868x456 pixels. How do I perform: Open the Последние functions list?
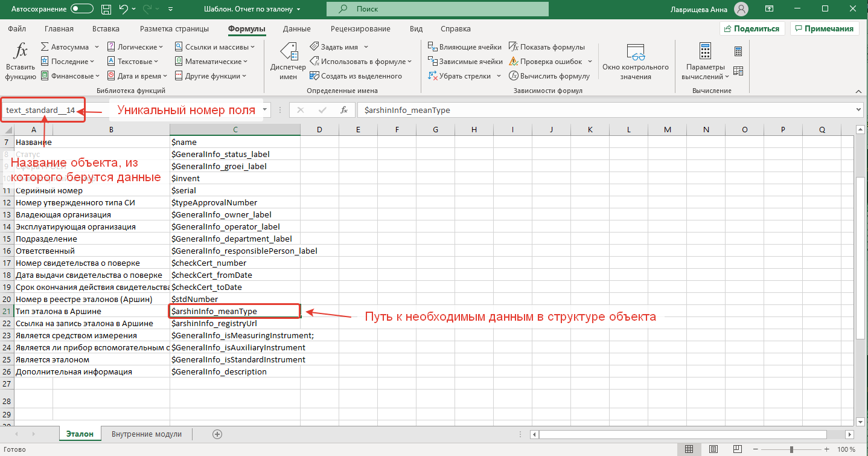(67, 62)
